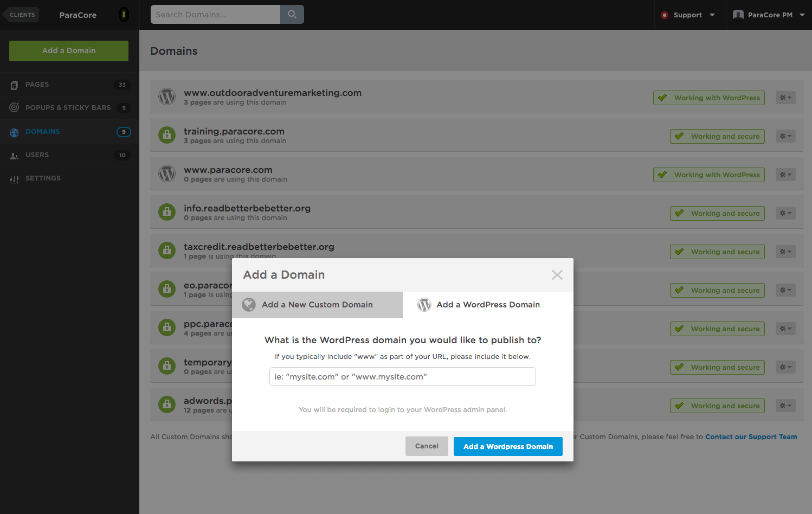Select Add a WordPress Domain tab
Image resolution: width=812 pixels, height=514 pixels.
pos(488,305)
